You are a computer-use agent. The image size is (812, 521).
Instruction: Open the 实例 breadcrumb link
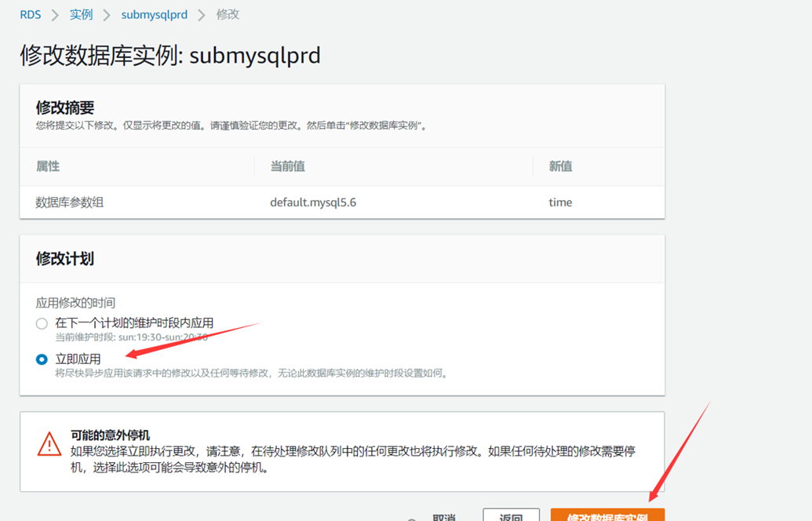81,14
